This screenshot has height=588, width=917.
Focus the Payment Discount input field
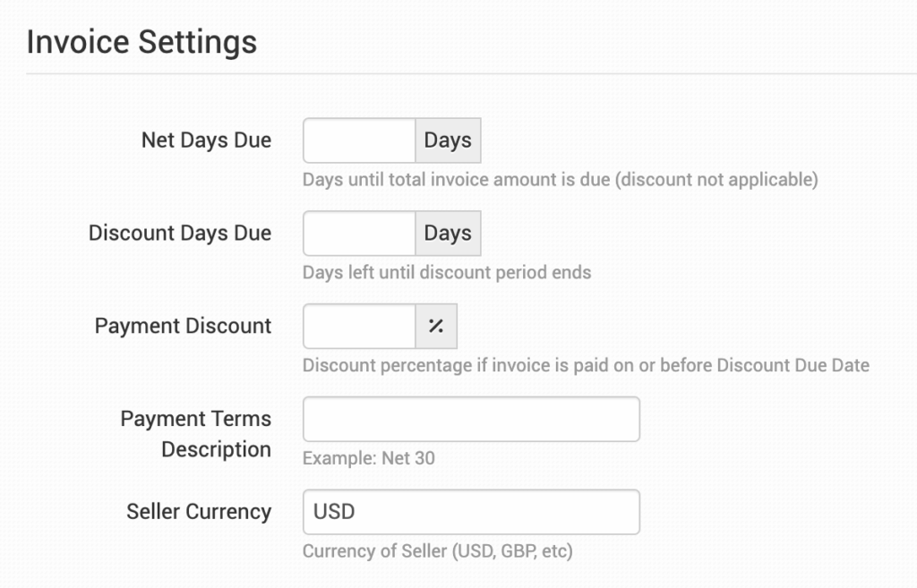click(x=359, y=327)
